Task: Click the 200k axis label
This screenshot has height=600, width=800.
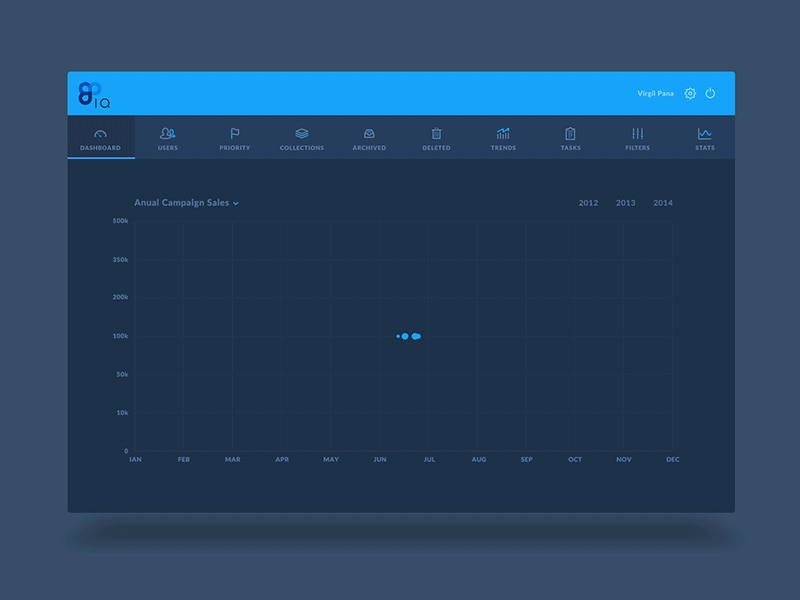Action: pyautogui.click(x=120, y=297)
